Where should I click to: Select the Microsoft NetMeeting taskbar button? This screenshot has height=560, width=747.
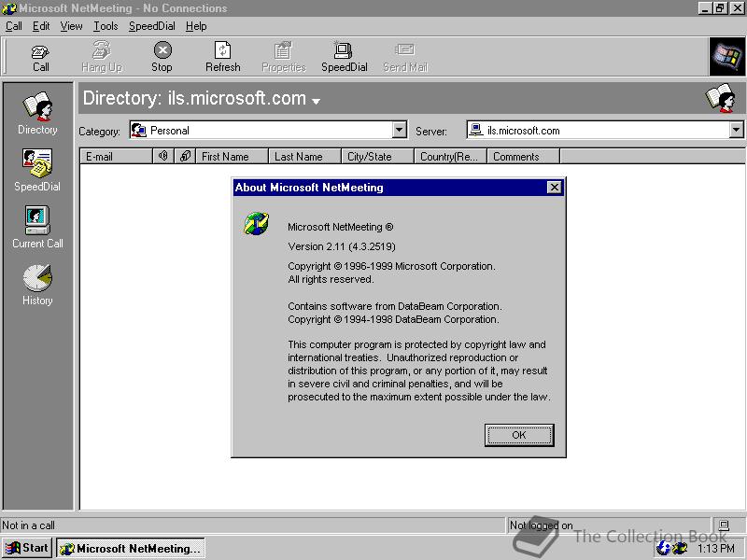click(131, 549)
